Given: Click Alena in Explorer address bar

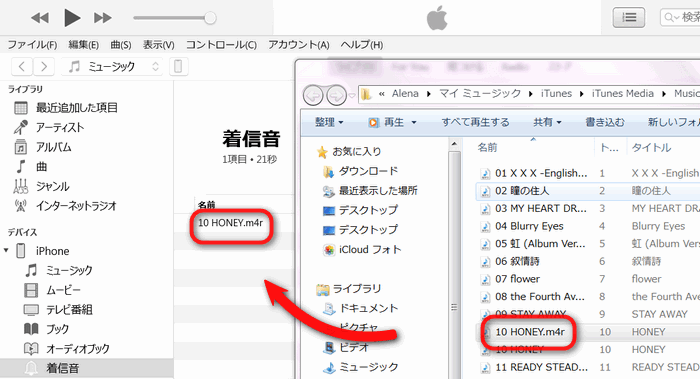Looking at the screenshot, I should click(405, 93).
